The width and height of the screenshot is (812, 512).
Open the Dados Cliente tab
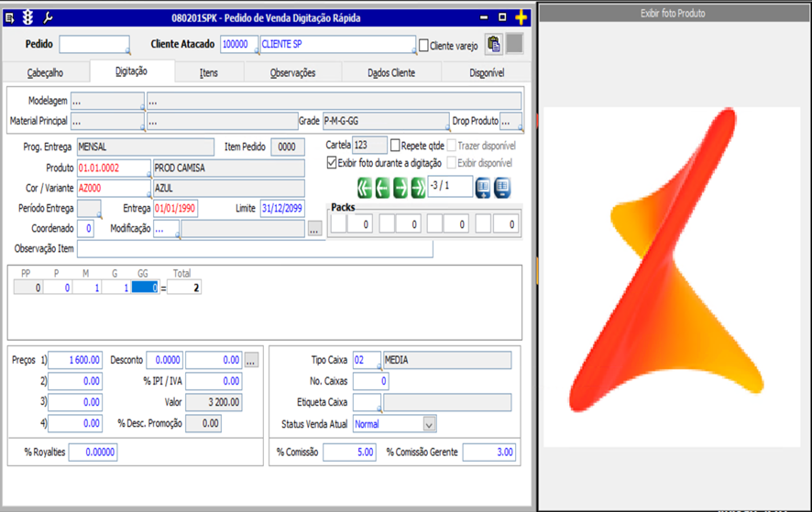390,72
